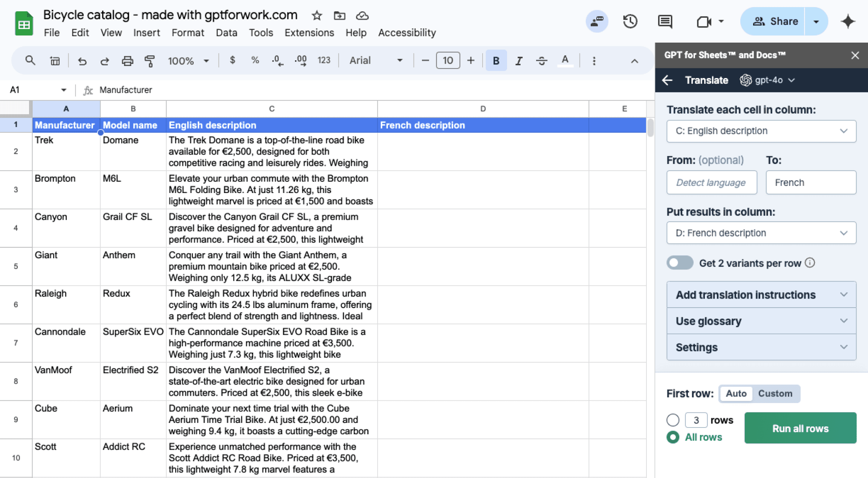Increase decimal places
Viewport: 868px width, 478px height.
pos(300,60)
